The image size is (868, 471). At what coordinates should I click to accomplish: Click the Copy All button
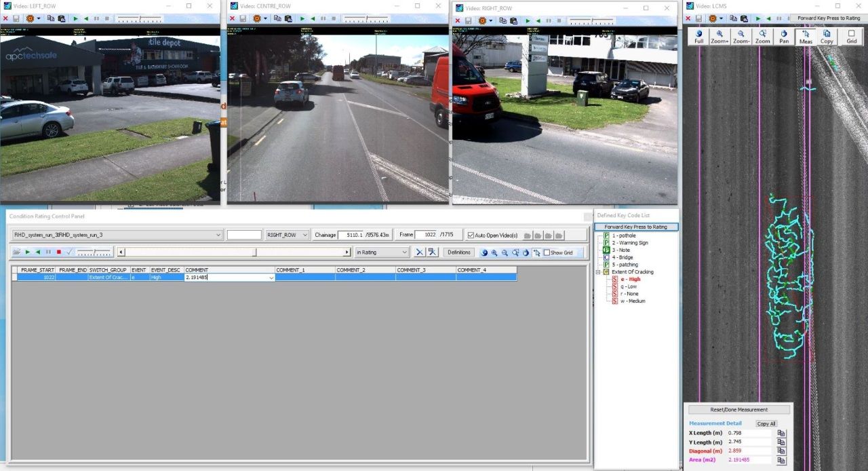point(766,423)
